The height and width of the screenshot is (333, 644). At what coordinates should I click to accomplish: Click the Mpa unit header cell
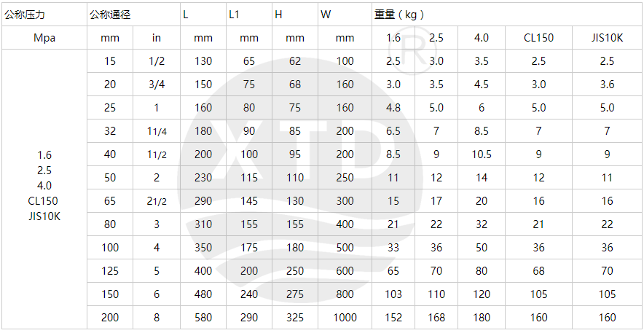pos(44,38)
